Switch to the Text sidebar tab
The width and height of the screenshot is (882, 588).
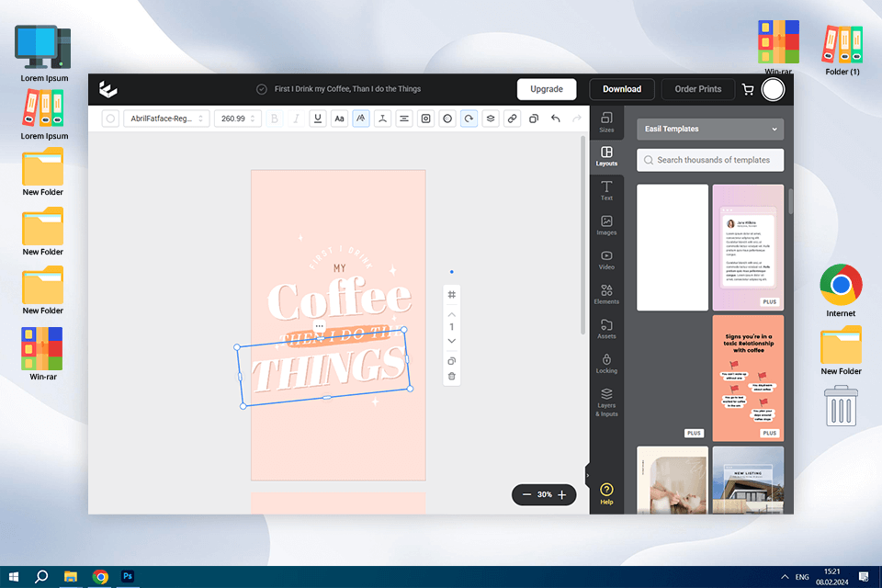(606, 191)
